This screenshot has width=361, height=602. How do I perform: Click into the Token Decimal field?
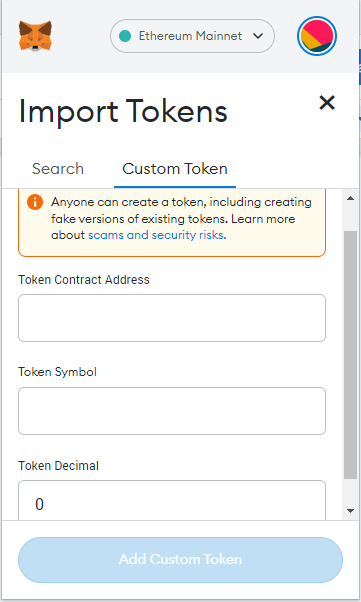[172, 500]
